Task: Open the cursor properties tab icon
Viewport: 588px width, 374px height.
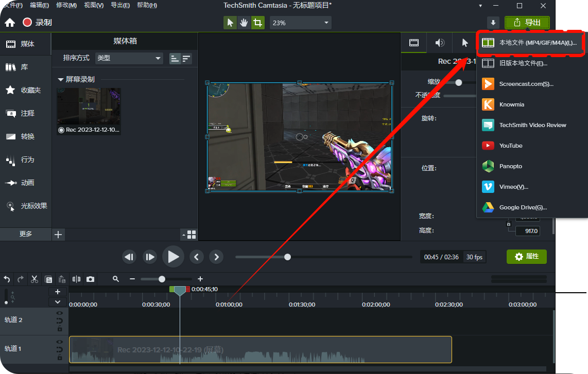Action: pyautogui.click(x=464, y=43)
